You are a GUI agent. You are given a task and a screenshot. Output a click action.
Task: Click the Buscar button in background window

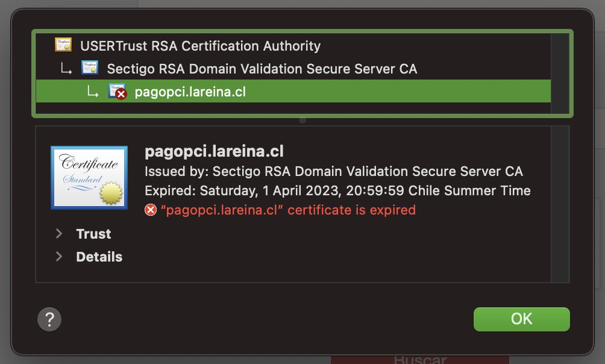click(420, 360)
